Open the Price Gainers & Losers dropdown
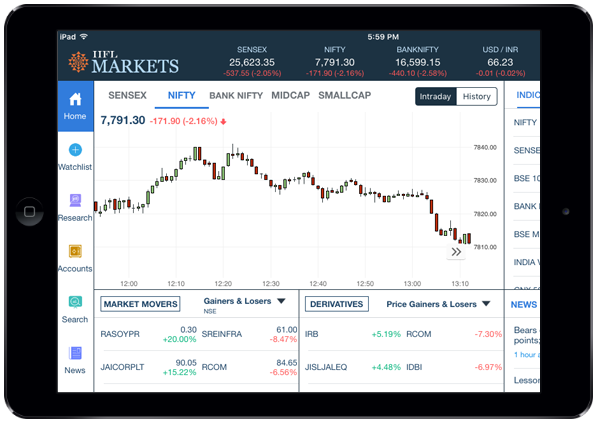This screenshot has height=422, width=596. click(x=438, y=304)
